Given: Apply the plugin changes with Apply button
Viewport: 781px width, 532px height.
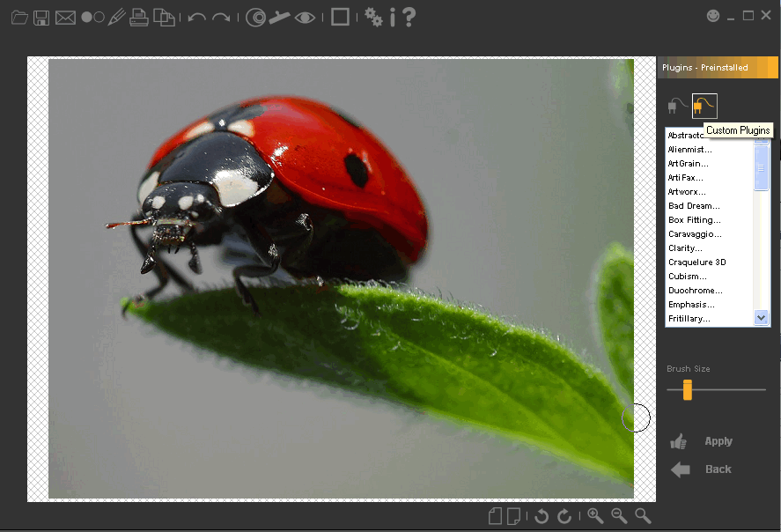Looking at the screenshot, I should 702,441.
